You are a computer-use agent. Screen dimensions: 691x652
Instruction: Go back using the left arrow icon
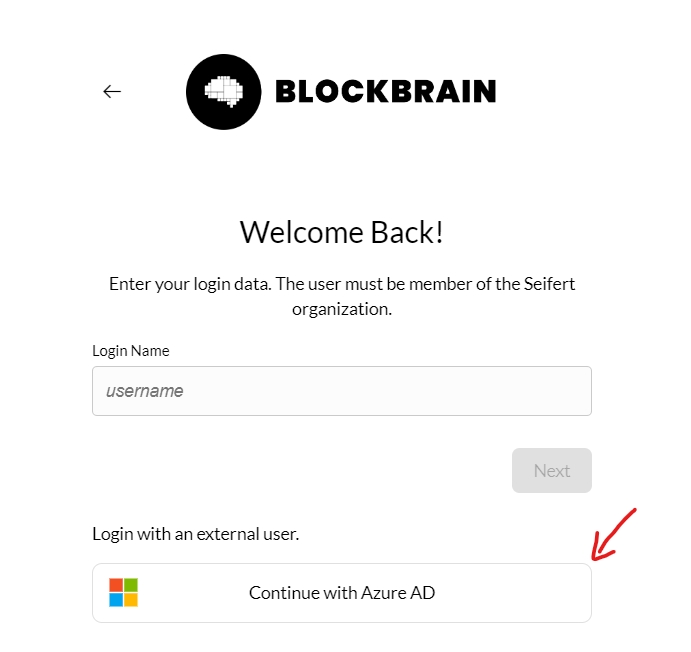(112, 92)
